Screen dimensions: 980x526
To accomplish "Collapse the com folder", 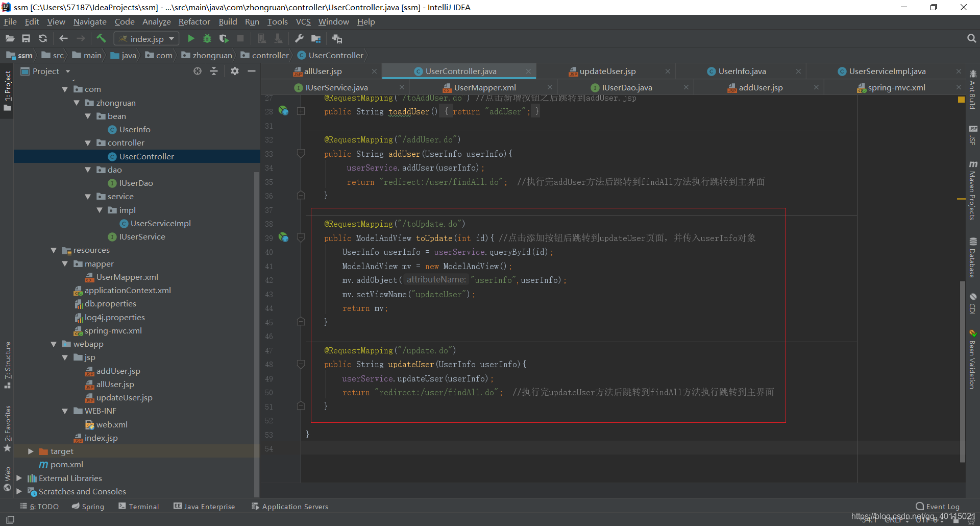I will click(x=65, y=89).
